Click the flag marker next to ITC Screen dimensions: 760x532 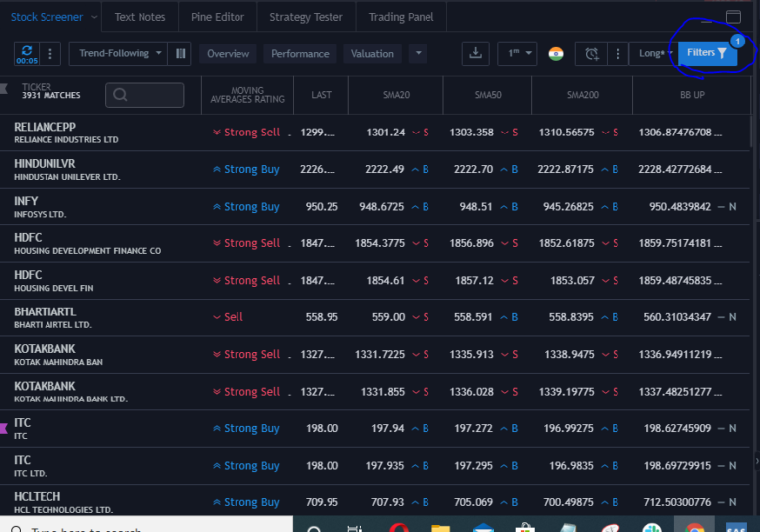[x=4, y=428]
